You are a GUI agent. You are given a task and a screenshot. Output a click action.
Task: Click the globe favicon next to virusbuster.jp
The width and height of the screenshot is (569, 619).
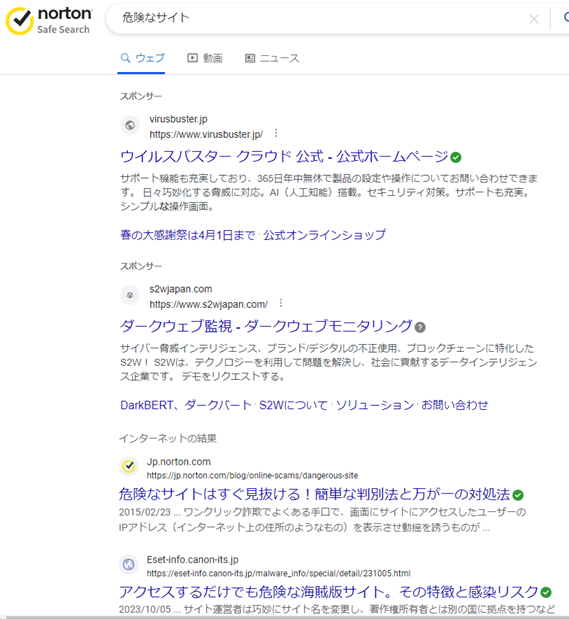click(x=130, y=126)
